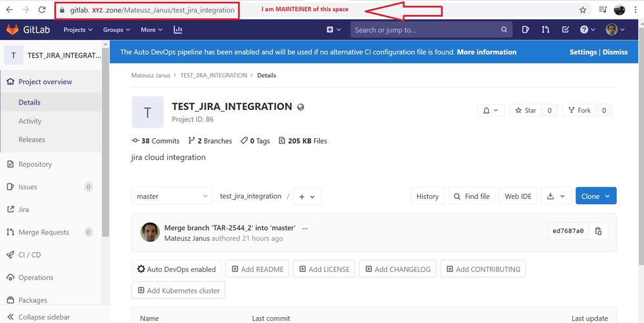This screenshot has height=323, width=644.
Task: Click Add CONTRIBUTING button
Action: pos(483,269)
